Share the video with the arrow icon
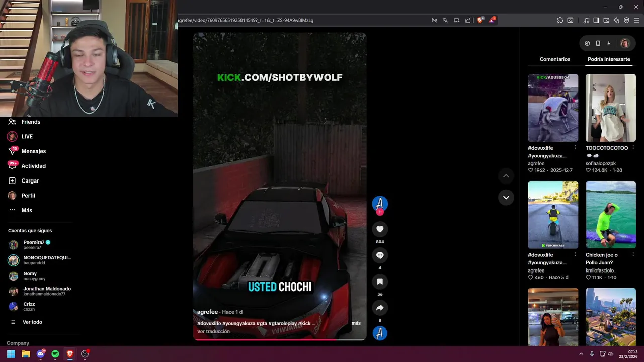The height and width of the screenshot is (362, 644). [380, 308]
